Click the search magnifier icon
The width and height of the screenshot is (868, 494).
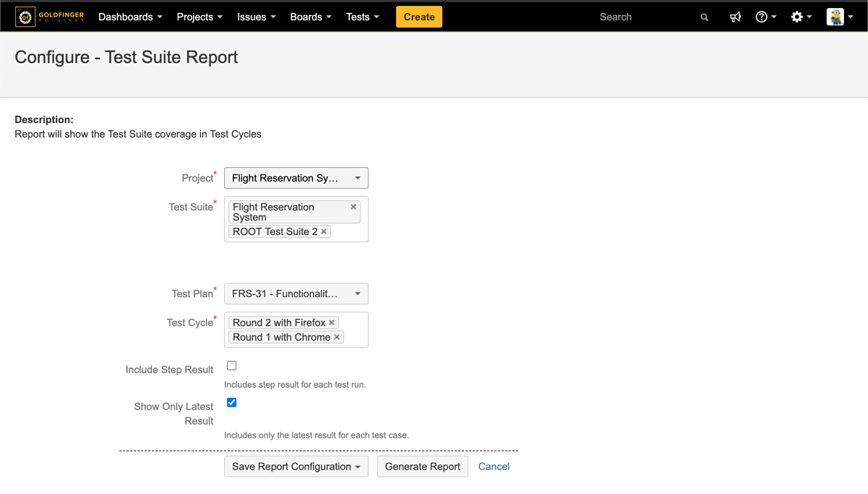coord(704,17)
